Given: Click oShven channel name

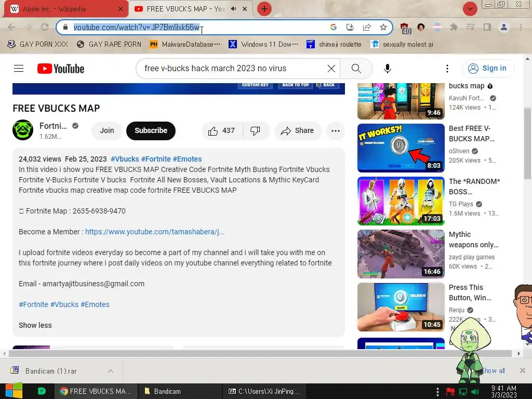Looking at the screenshot, I should coord(459,151).
